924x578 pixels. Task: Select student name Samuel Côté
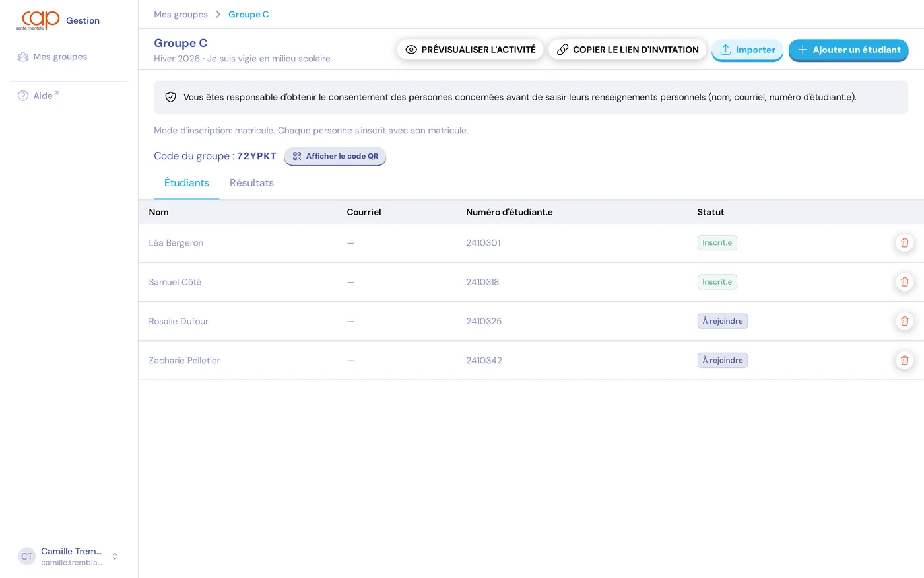[x=175, y=282]
